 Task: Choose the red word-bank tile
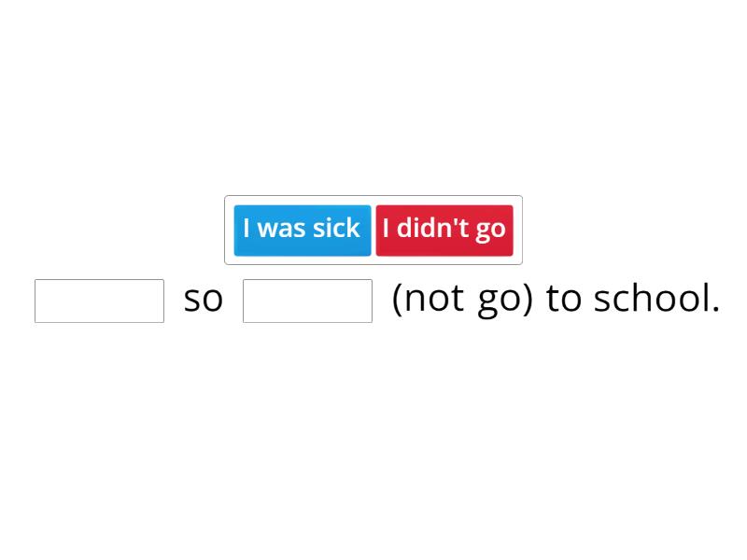click(x=444, y=230)
